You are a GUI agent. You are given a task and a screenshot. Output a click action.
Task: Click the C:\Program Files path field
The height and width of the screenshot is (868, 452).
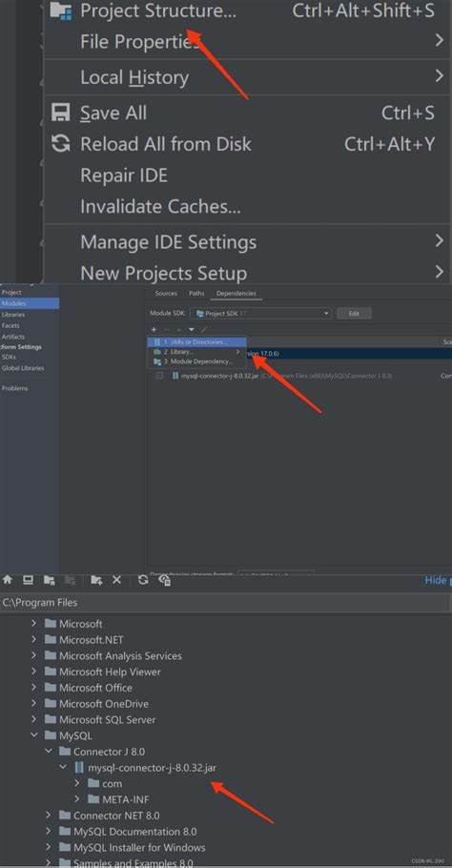[x=226, y=602]
